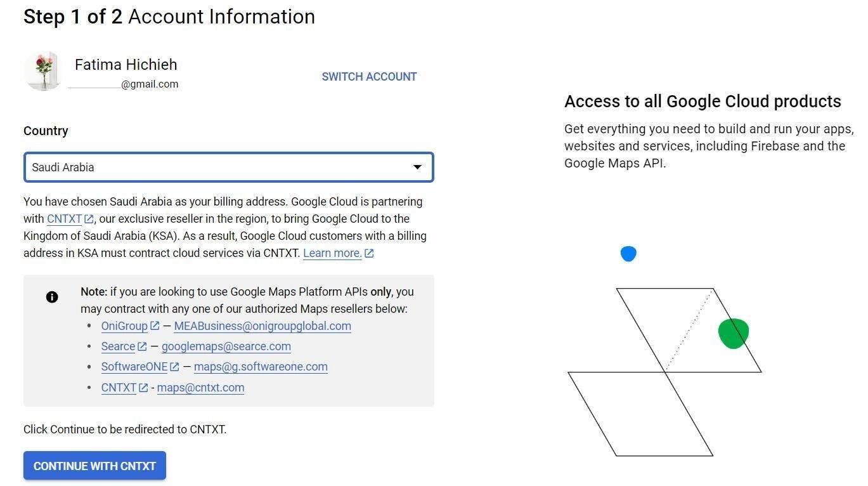Click the external-link icon next to OniGroup

tap(155, 326)
